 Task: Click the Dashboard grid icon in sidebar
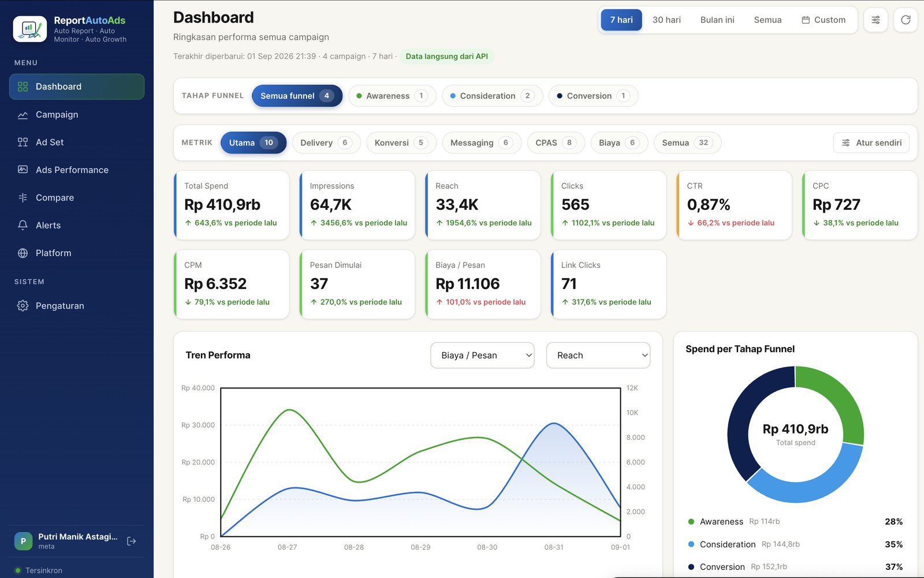tap(23, 87)
